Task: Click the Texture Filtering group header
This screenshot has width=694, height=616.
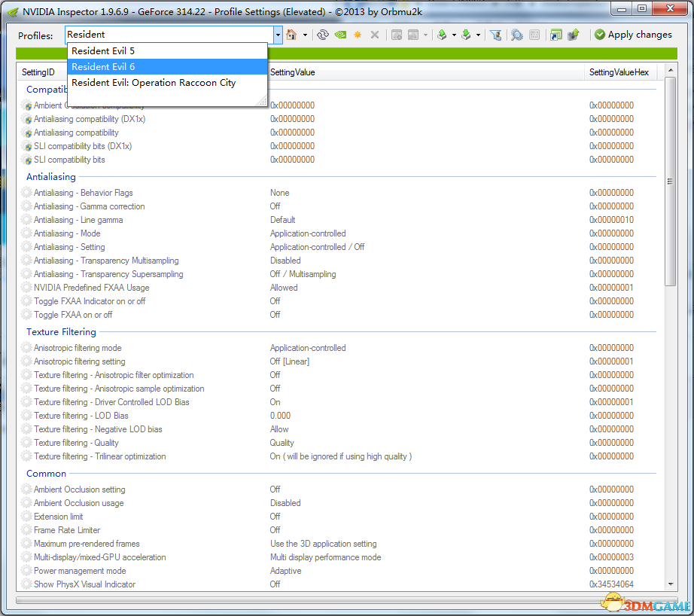Action: click(x=61, y=331)
